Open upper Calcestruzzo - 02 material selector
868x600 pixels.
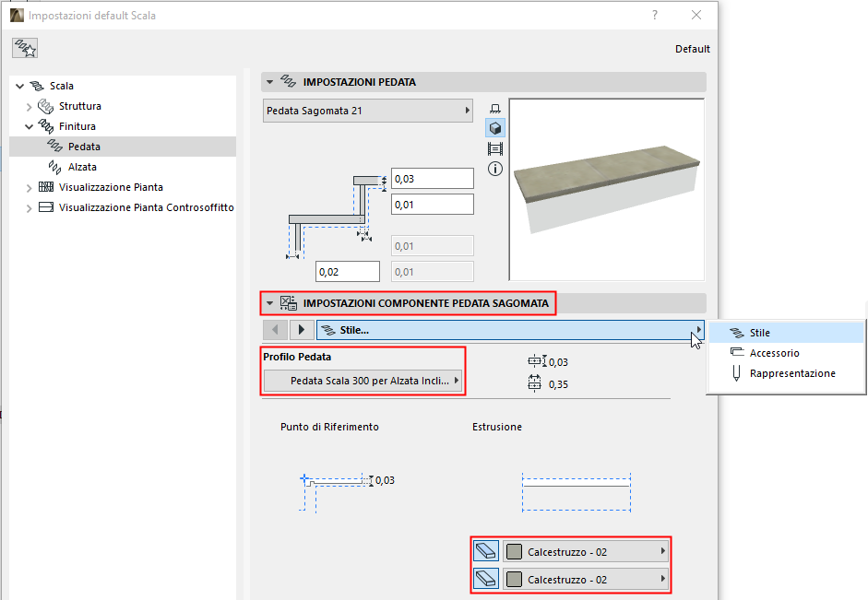point(586,552)
